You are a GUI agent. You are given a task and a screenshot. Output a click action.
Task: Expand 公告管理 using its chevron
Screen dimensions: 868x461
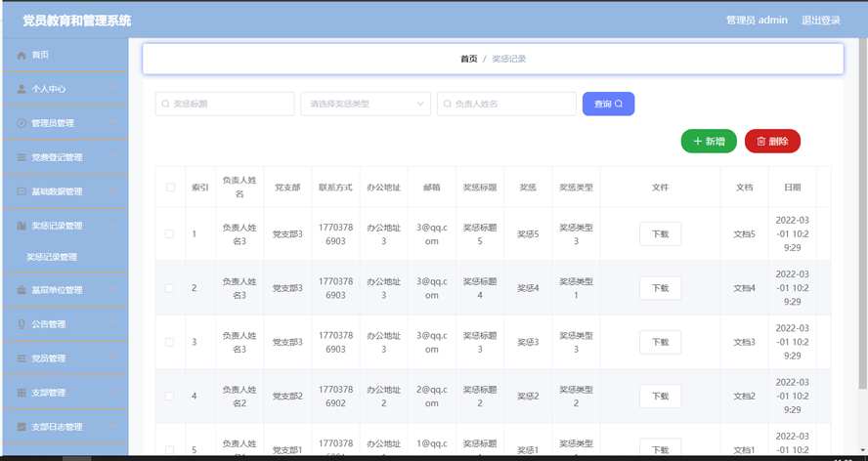(113, 323)
